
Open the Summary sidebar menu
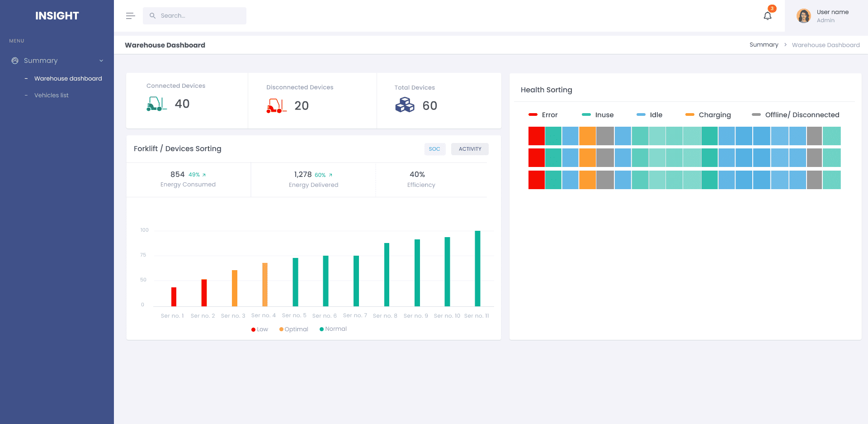57,61
